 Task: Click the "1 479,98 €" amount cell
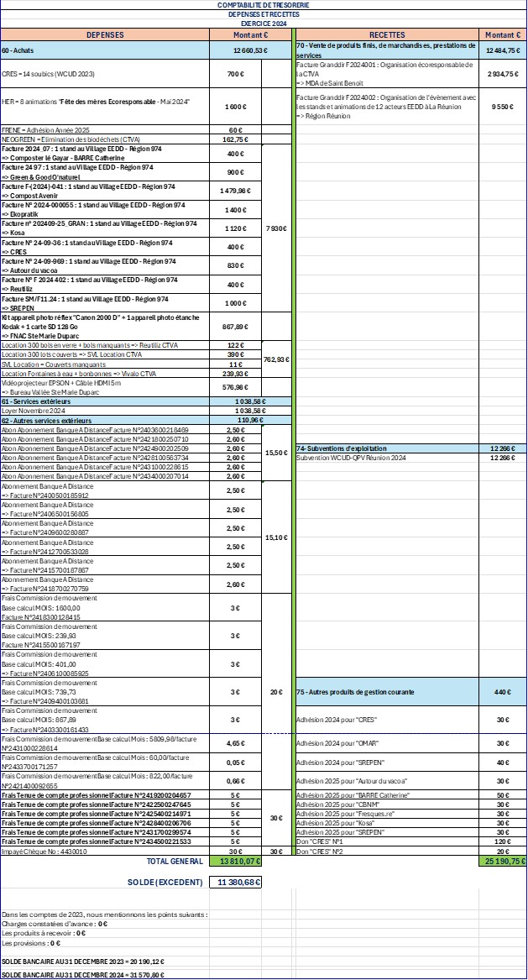pyautogui.click(x=236, y=191)
